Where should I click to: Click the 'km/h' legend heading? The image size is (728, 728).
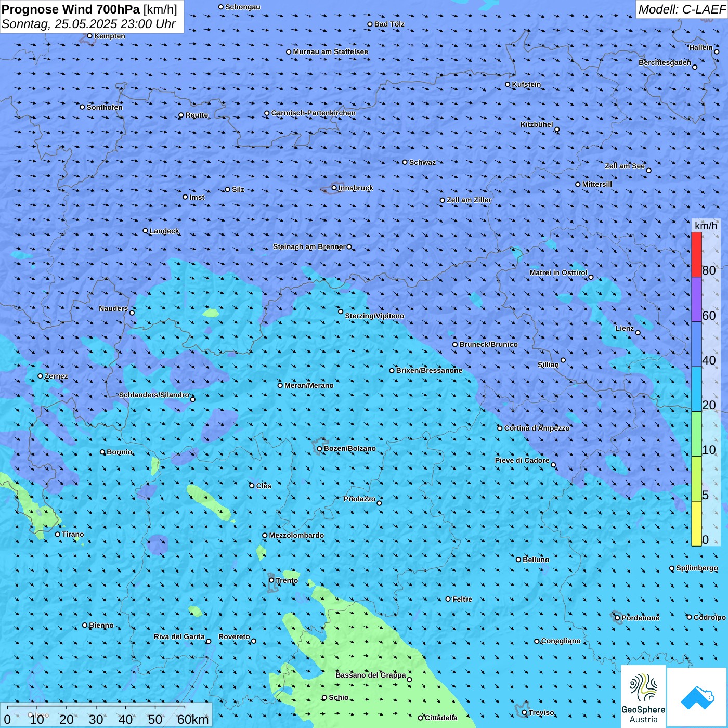click(706, 226)
